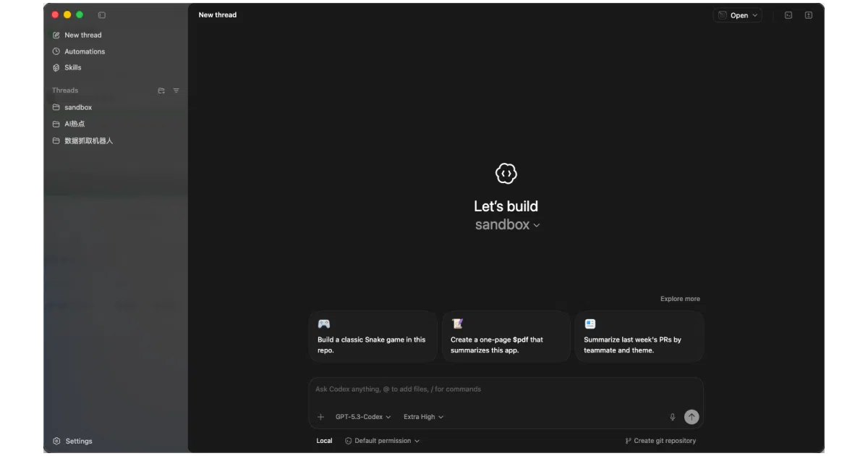Expand the sandbox project selector

[507, 225]
